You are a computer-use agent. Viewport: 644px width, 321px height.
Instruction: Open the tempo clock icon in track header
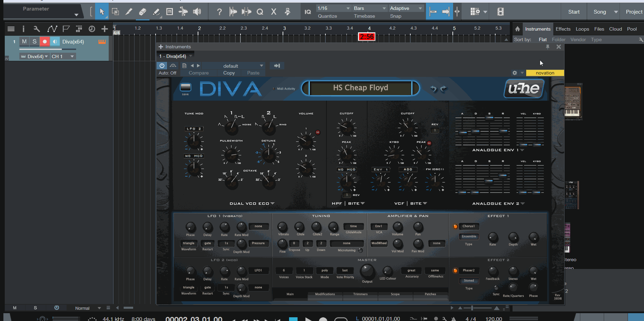[92, 29]
